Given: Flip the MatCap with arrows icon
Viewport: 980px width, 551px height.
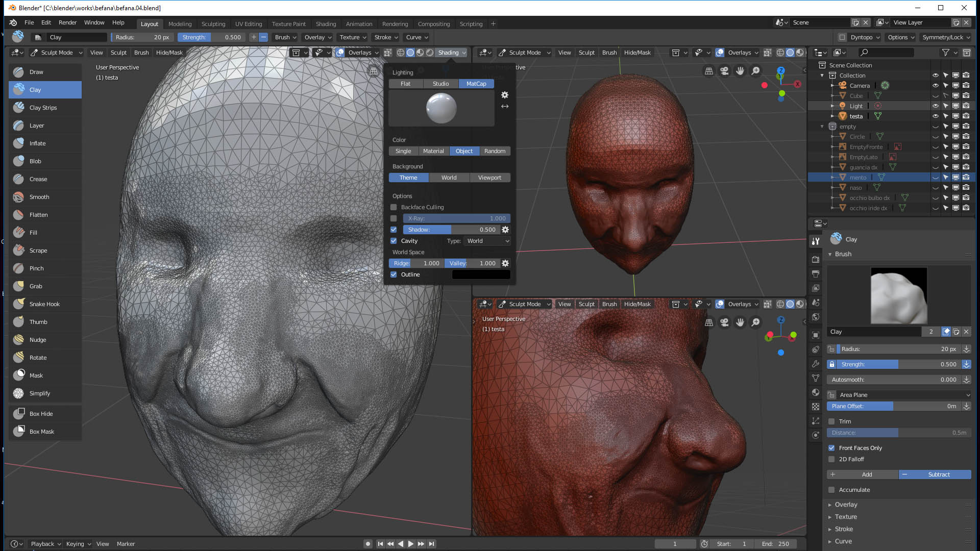Looking at the screenshot, I should [x=505, y=107].
